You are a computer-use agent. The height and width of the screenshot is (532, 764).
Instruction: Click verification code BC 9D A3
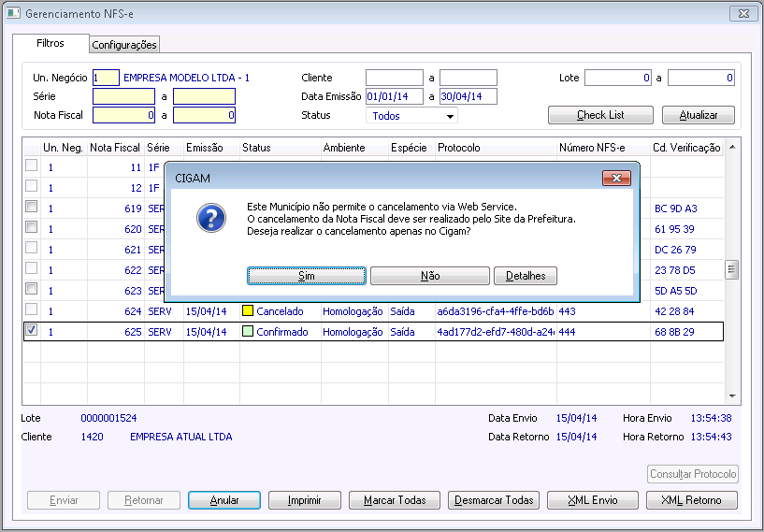click(676, 208)
